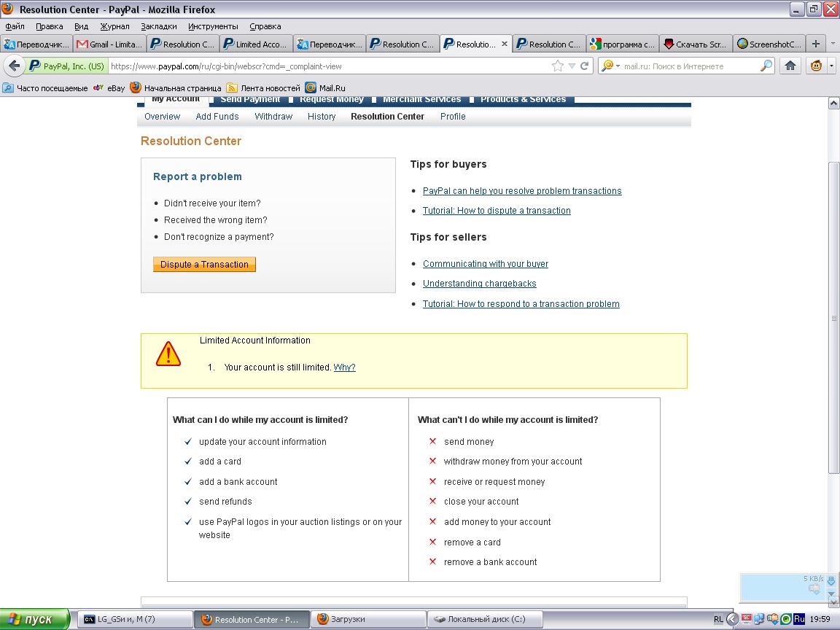840x630 pixels.
Task: Open Communicating with your buyer link
Action: pyautogui.click(x=486, y=263)
